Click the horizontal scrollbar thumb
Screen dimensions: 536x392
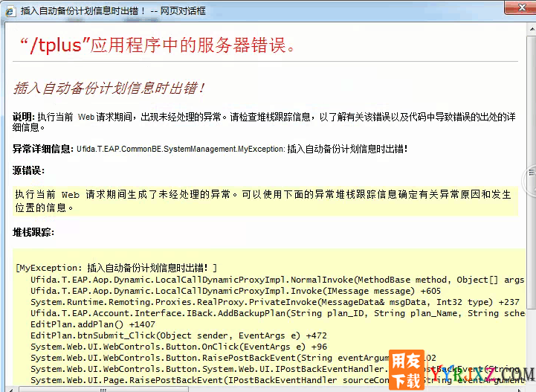click(103, 390)
